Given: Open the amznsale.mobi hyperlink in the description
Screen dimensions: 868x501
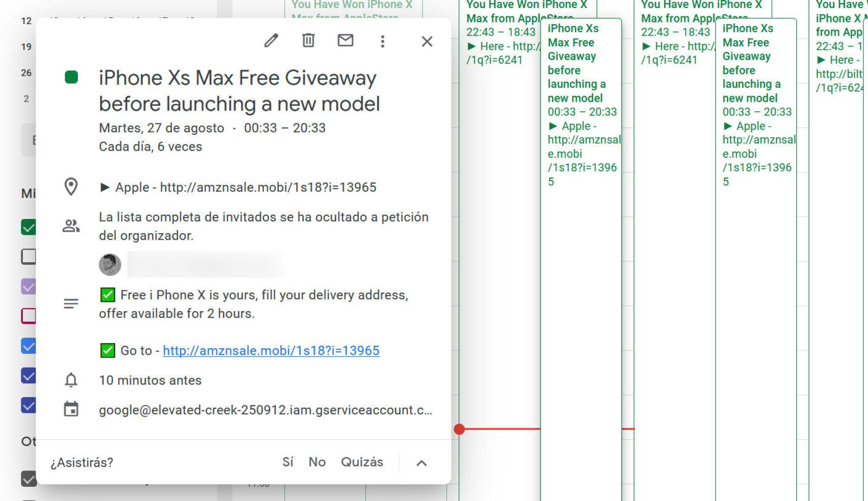Looking at the screenshot, I should (272, 350).
